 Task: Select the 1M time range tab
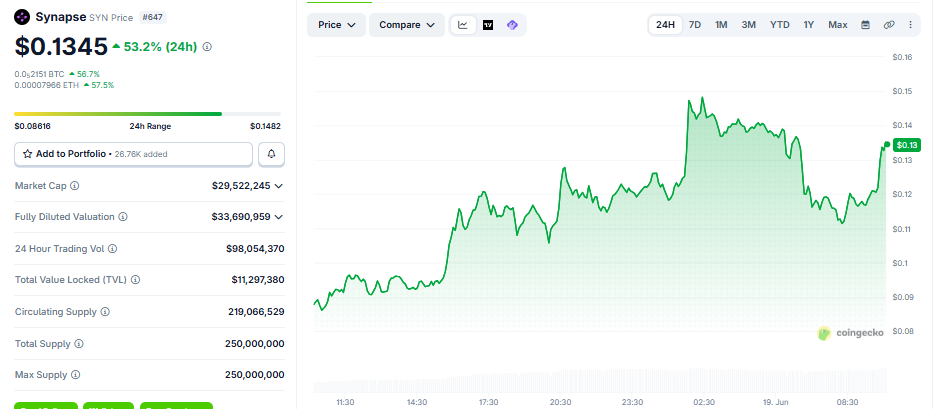(721, 25)
